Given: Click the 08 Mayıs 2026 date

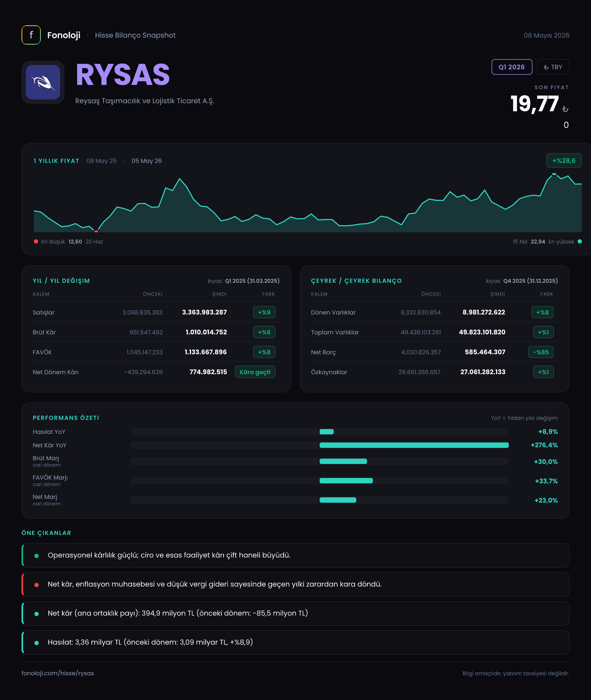Looking at the screenshot, I should (x=546, y=35).
